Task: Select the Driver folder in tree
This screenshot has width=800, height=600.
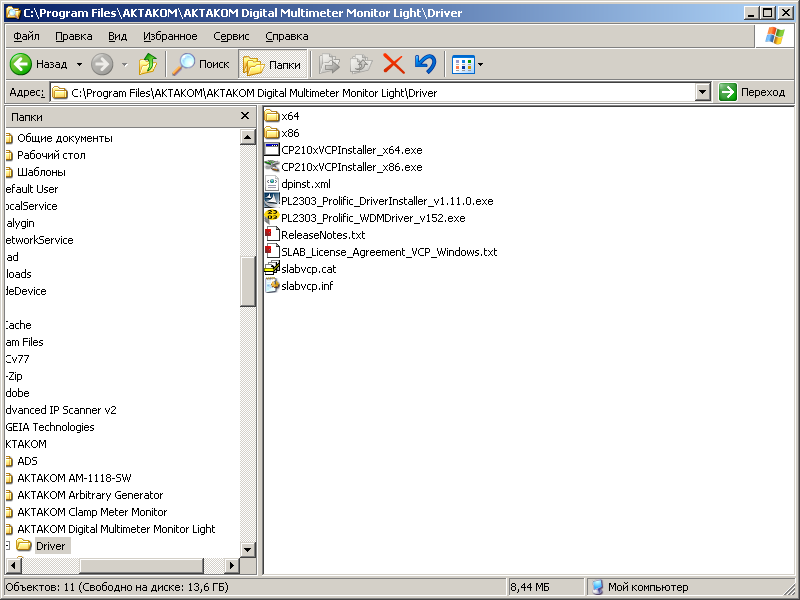Action: [x=51, y=546]
